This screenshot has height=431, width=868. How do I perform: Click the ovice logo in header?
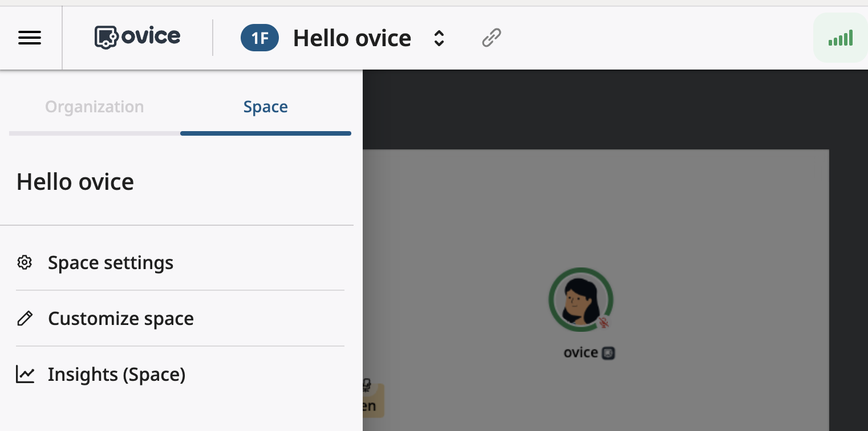[137, 38]
